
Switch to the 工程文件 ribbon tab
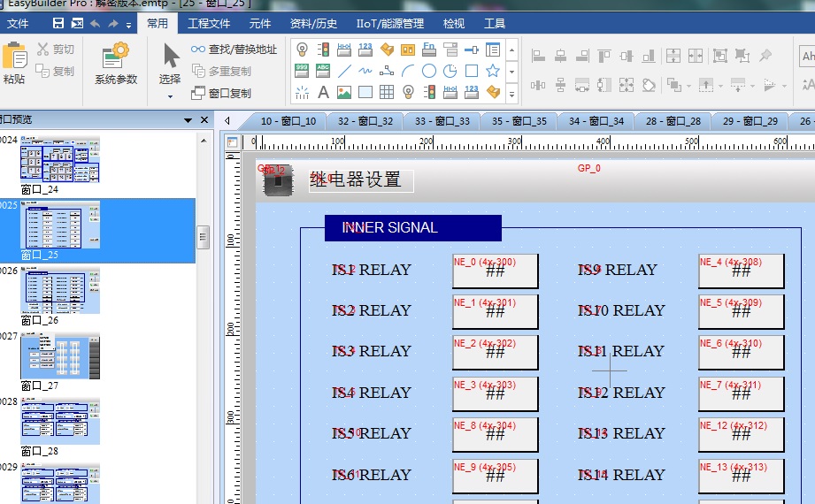tap(209, 23)
